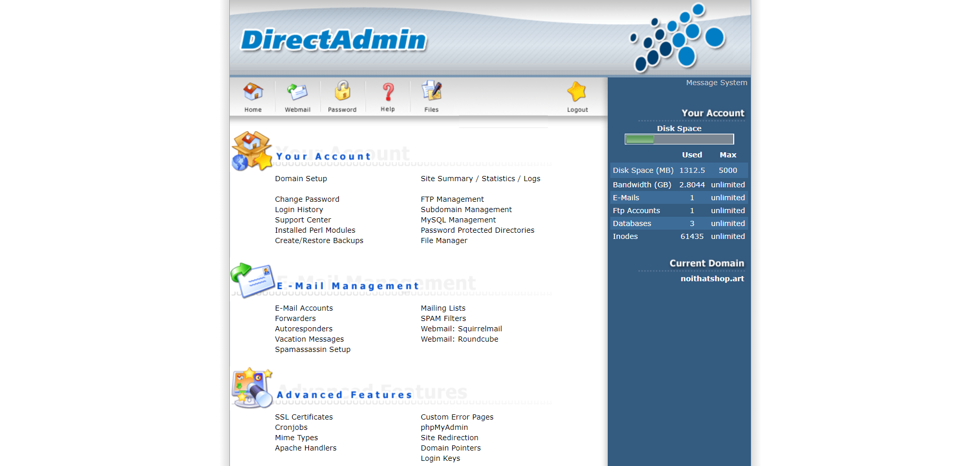Click the E-Mails row label in sidebar

626,198
